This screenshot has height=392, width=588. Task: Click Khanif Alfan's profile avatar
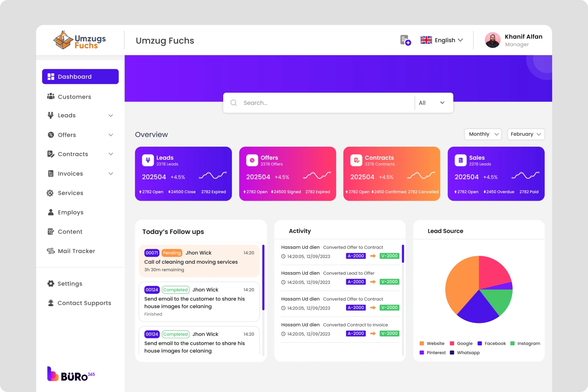(493, 40)
